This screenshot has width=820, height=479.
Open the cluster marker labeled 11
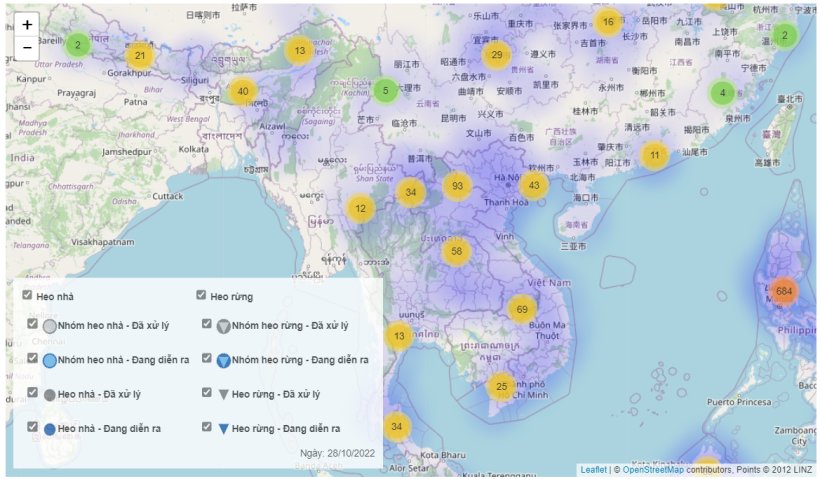(654, 155)
